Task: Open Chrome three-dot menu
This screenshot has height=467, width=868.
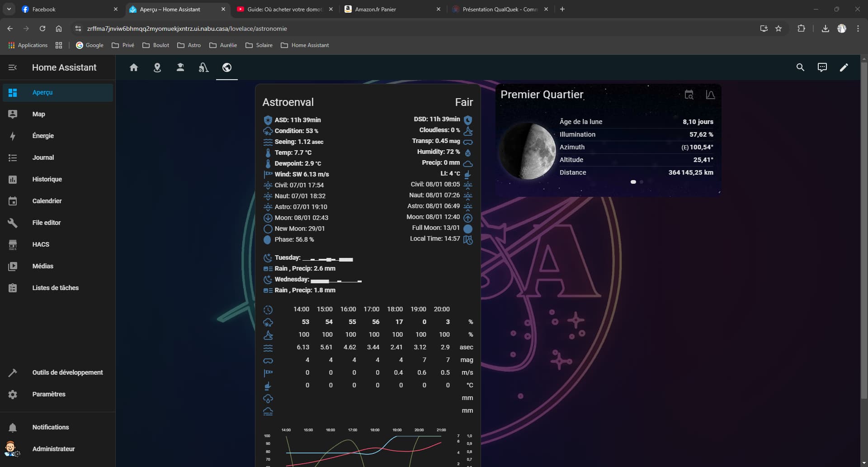Action: click(858, 29)
